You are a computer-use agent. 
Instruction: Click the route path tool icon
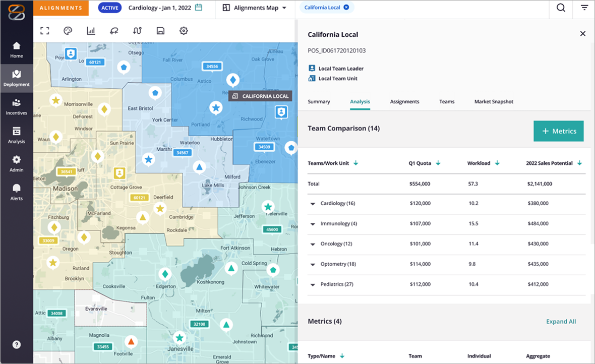click(x=137, y=31)
